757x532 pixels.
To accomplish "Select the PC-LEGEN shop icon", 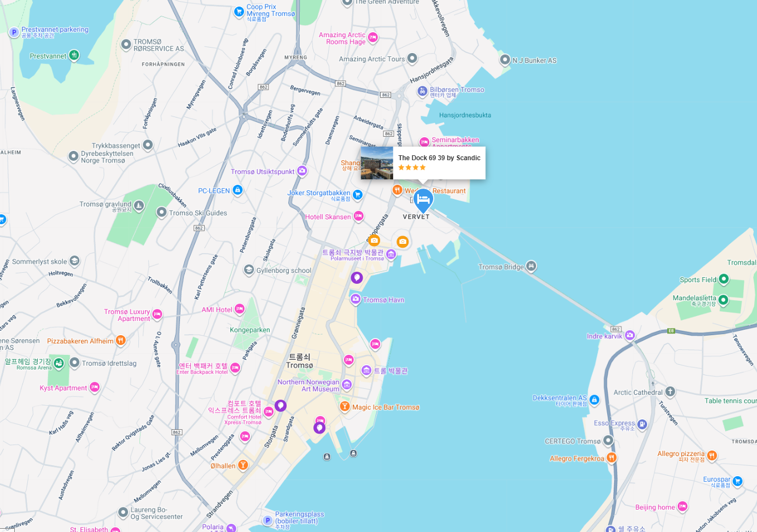I will coord(237,190).
